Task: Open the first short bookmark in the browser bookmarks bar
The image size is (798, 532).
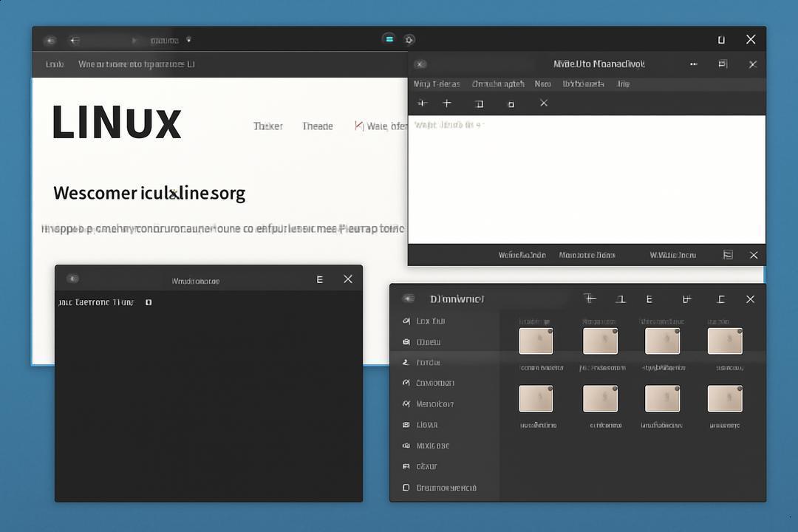Action: [x=55, y=64]
